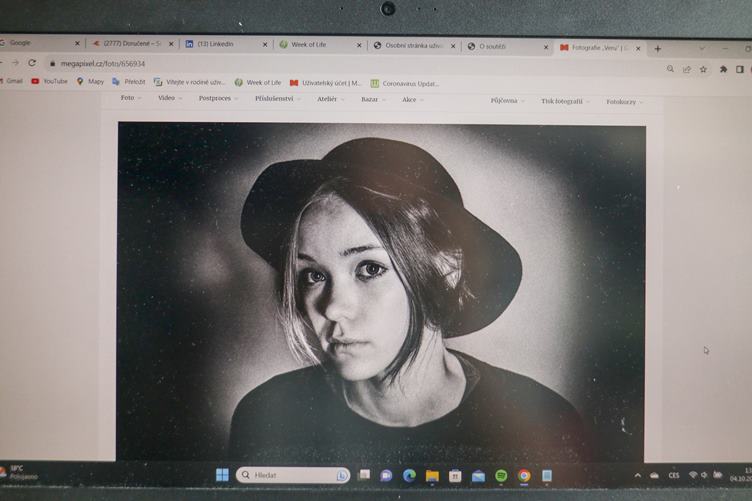Click the forward navigation arrow

pos(15,63)
